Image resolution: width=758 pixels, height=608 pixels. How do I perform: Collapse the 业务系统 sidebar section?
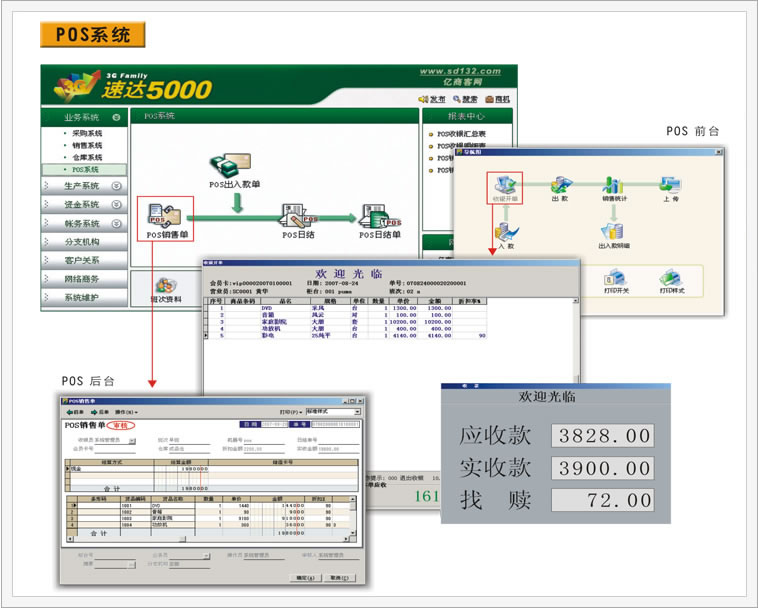[x=116, y=117]
